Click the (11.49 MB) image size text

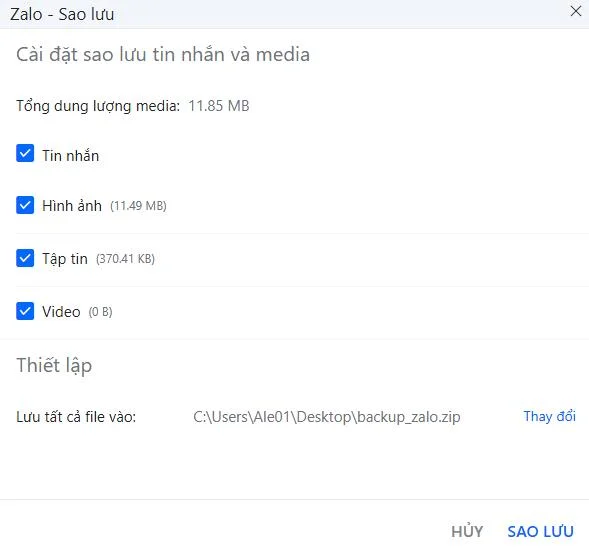coord(138,206)
